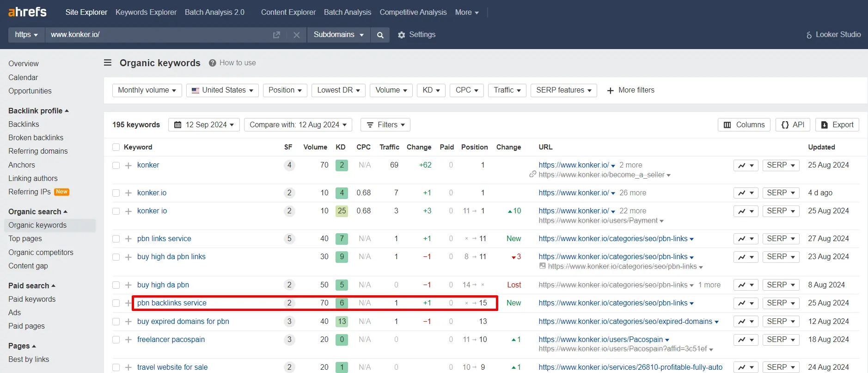Open history chart for freelancer pacospain

pyautogui.click(x=746, y=340)
